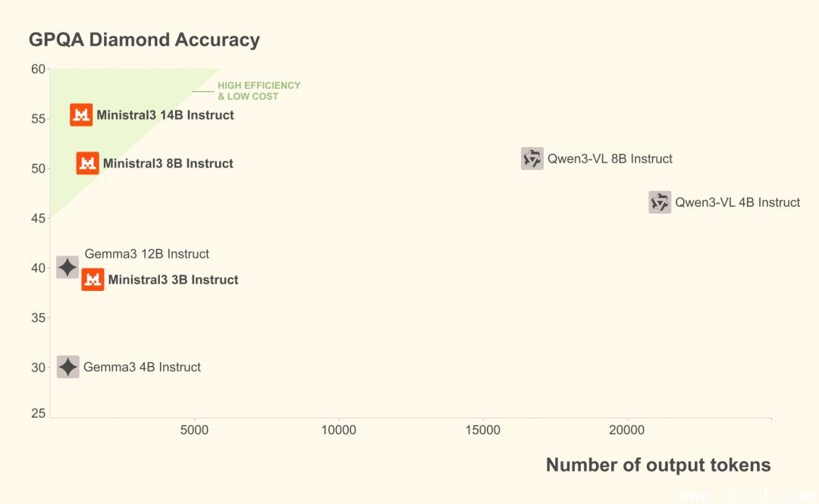Screen dimensions: 819x504
Task: Click the Ministral3 8B Instruct label
Action: pos(168,164)
